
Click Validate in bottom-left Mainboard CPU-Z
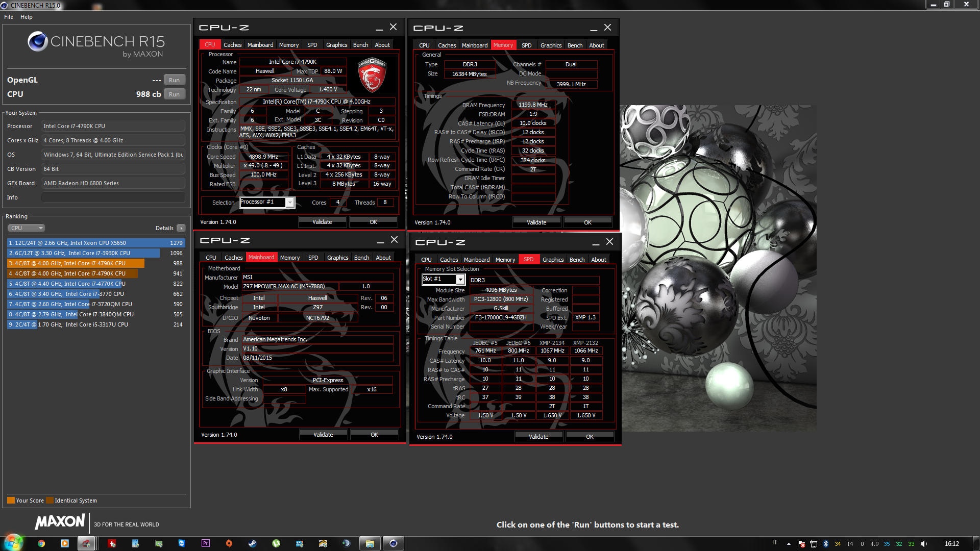[x=323, y=435]
